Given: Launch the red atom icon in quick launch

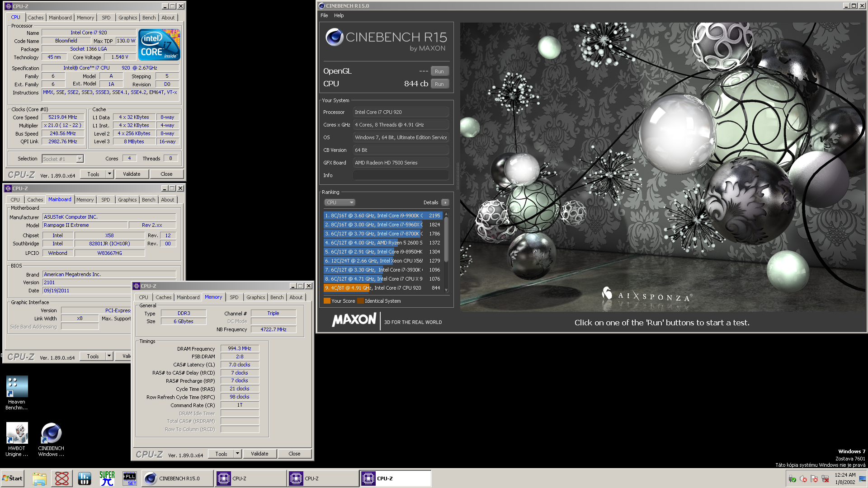Looking at the screenshot, I should click(x=62, y=479).
